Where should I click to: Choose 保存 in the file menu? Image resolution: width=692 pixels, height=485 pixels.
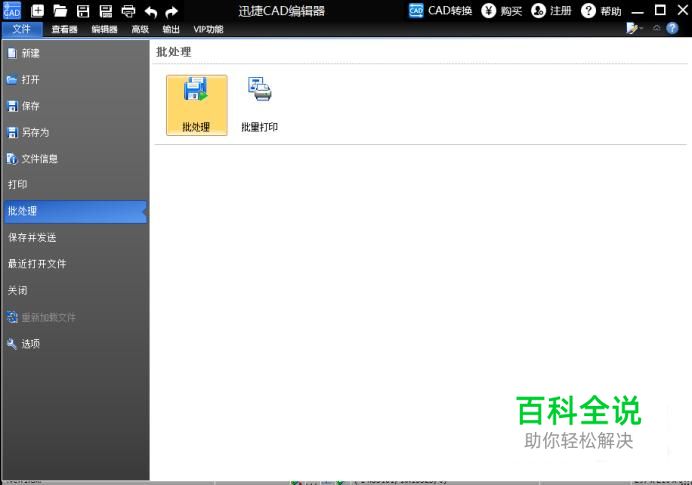[75, 106]
